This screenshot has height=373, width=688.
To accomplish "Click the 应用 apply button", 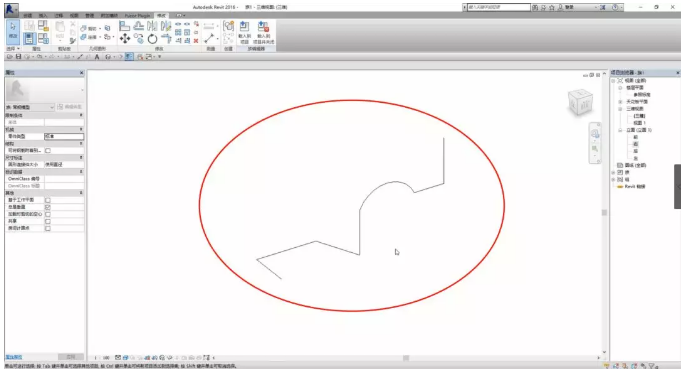I will pos(71,357).
